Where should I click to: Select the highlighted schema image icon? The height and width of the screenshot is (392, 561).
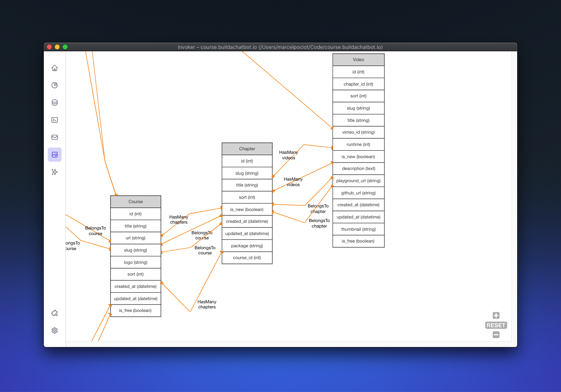(54, 155)
